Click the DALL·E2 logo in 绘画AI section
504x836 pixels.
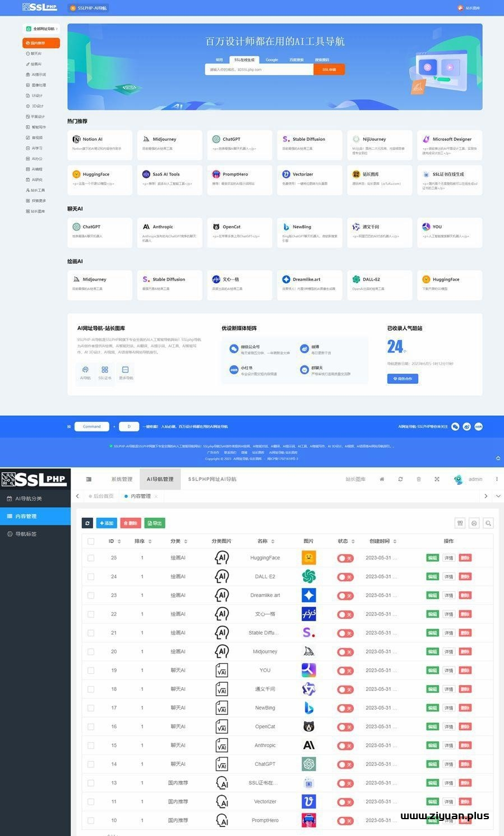click(356, 279)
